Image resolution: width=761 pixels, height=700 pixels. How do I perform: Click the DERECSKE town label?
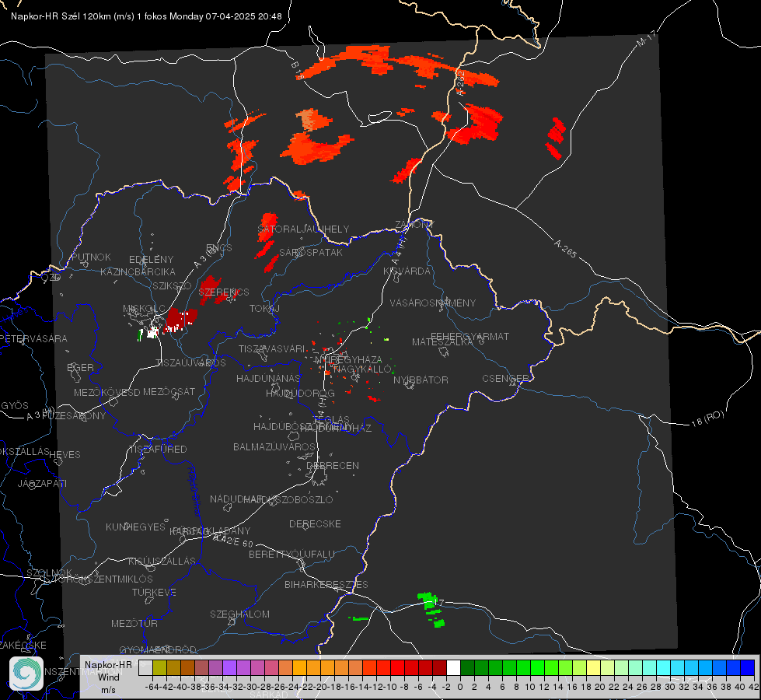[x=315, y=523]
